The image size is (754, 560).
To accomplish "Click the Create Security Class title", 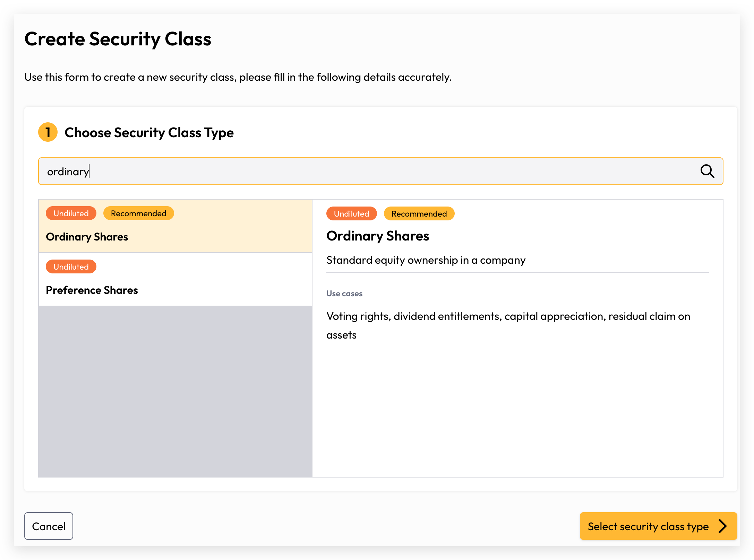I will 118,39.
